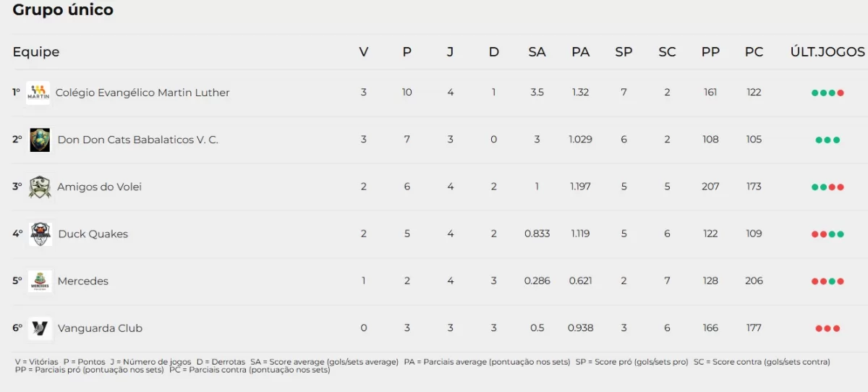This screenshot has width=868, height=392.
Task: Click the red last-game dot for Martin Luther
Action: pyautogui.click(x=841, y=93)
